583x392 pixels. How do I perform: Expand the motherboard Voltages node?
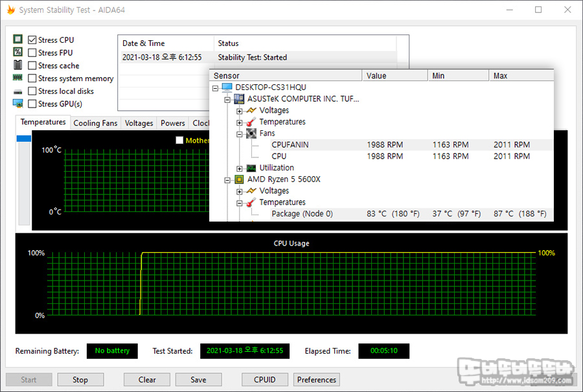click(x=240, y=111)
